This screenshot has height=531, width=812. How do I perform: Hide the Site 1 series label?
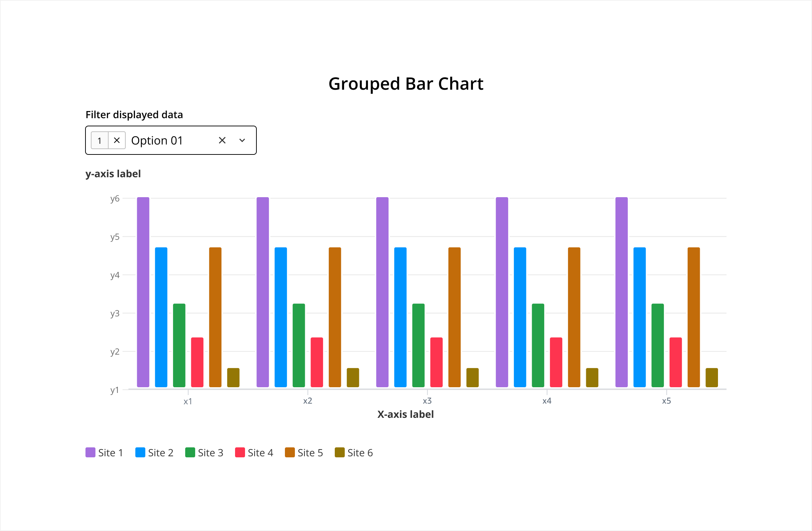tap(110, 453)
